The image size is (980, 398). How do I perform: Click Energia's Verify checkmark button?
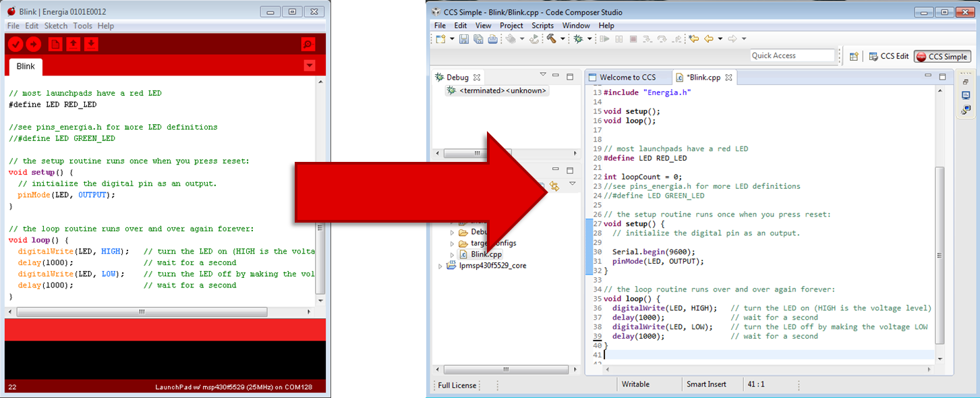(16, 45)
